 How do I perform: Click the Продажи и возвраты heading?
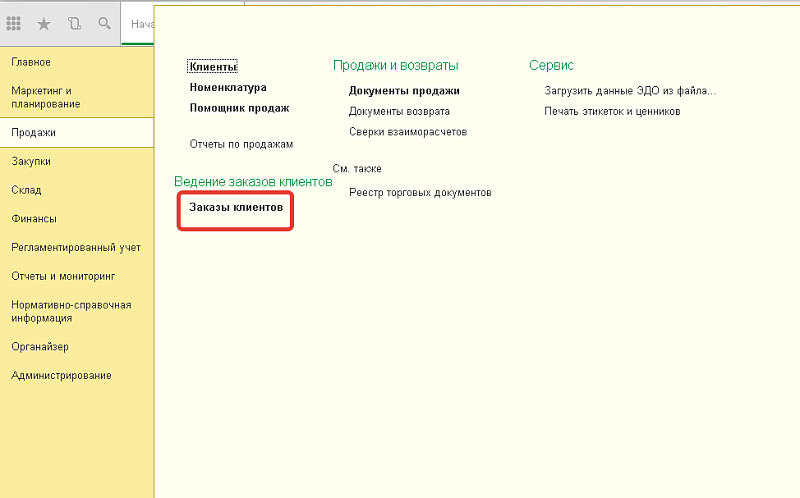pos(395,65)
